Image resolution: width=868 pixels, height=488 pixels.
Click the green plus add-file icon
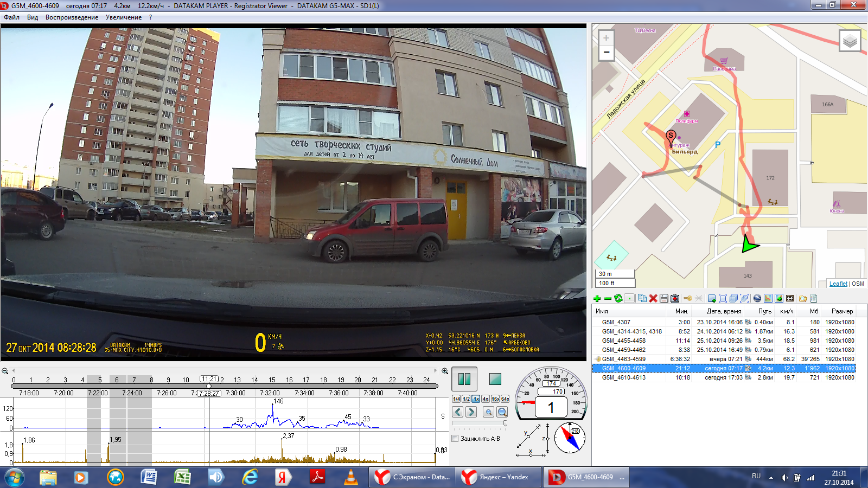(597, 298)
